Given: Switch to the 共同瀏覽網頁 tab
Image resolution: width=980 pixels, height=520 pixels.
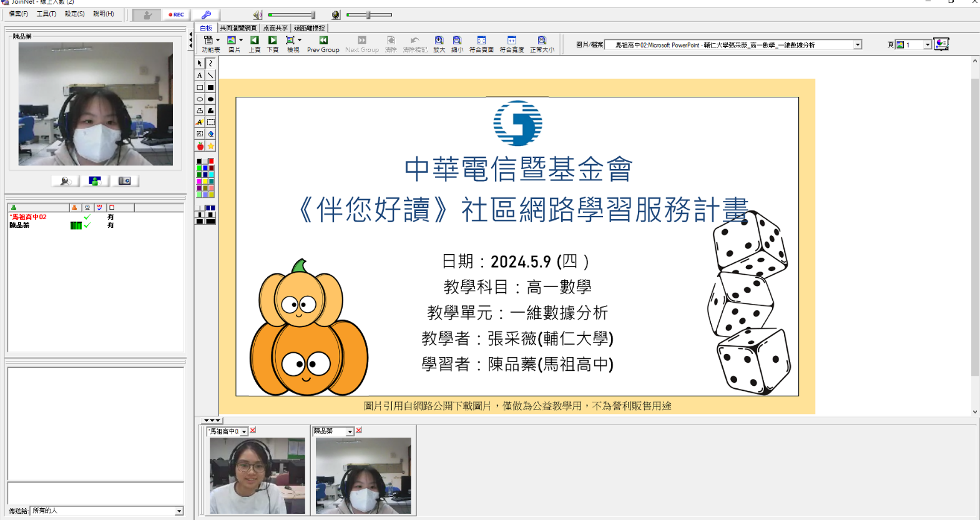Looking at the screenshot, I should click(238, 28).
